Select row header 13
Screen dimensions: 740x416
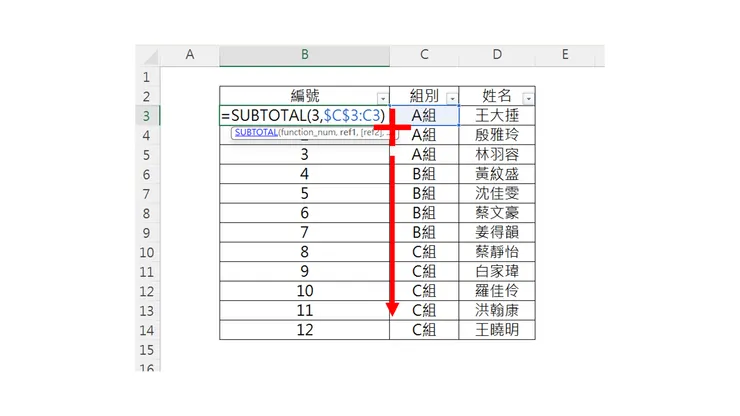[x=147, y=311]
